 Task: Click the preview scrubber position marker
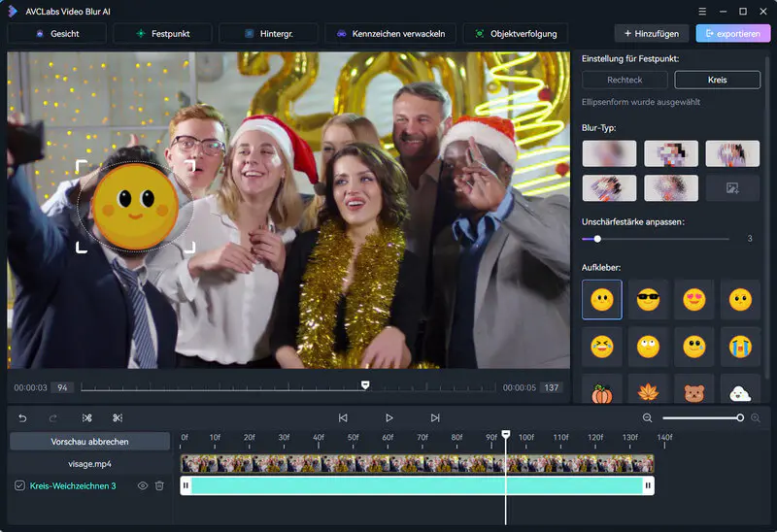365,384
